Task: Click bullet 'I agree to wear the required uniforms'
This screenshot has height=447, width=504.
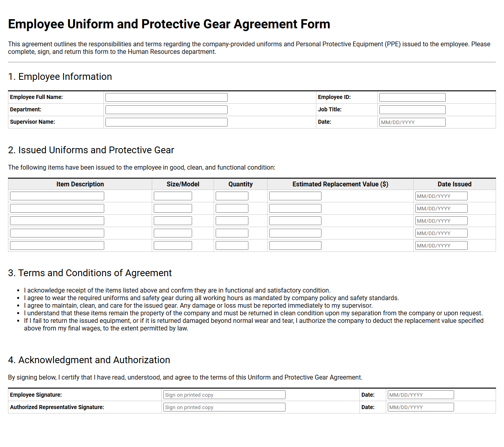Action: coord(211,298)
